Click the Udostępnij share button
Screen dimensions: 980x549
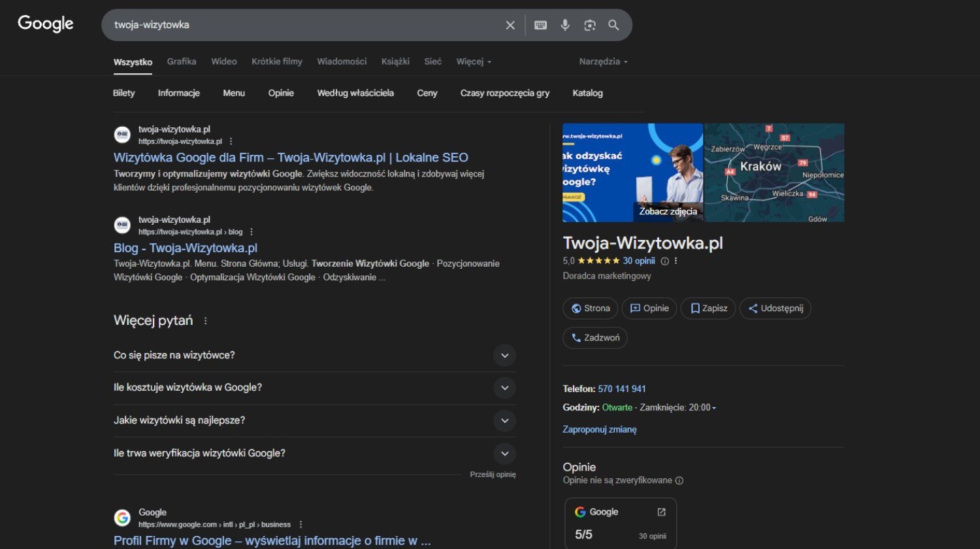coord(776,308)
